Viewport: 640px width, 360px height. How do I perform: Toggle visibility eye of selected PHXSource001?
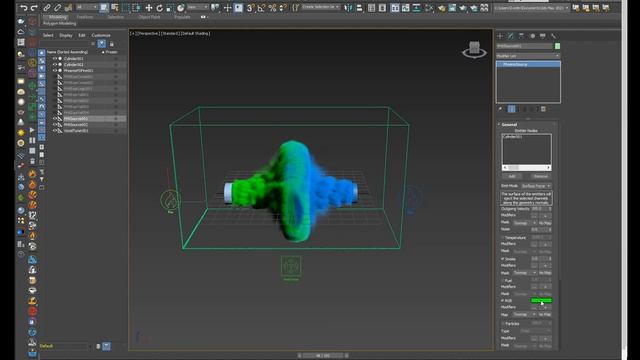(x=54, y=119)
